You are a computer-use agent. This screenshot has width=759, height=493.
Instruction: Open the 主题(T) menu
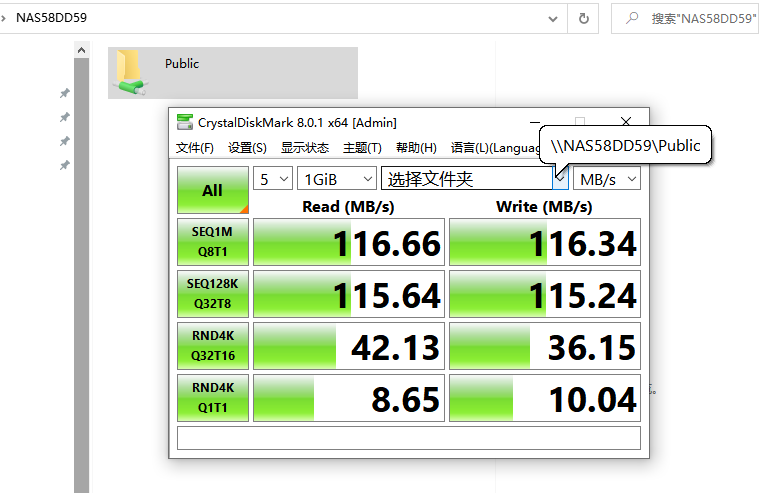coord(362,148)
